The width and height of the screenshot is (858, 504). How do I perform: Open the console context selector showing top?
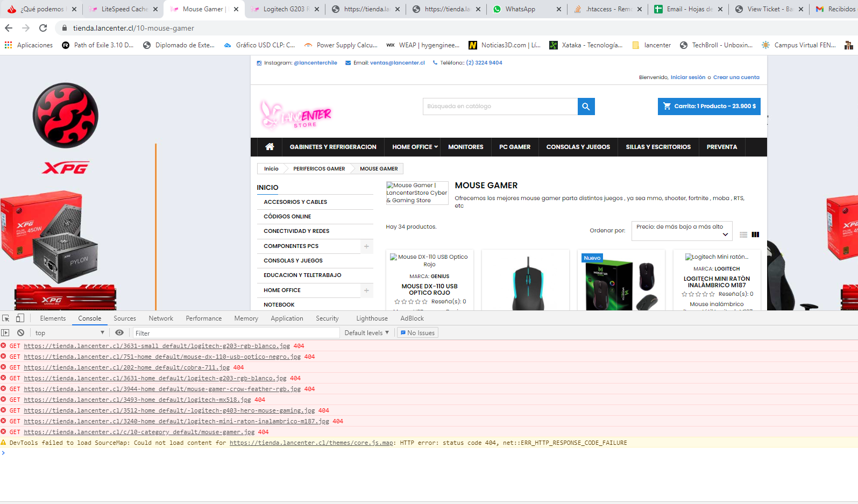(69, 333)
